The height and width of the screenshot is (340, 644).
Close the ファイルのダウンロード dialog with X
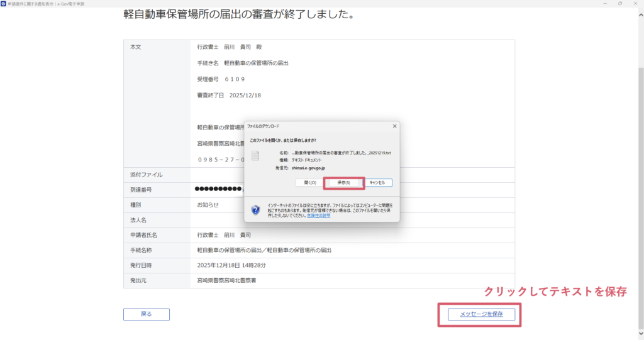click(x=394, y=126)
